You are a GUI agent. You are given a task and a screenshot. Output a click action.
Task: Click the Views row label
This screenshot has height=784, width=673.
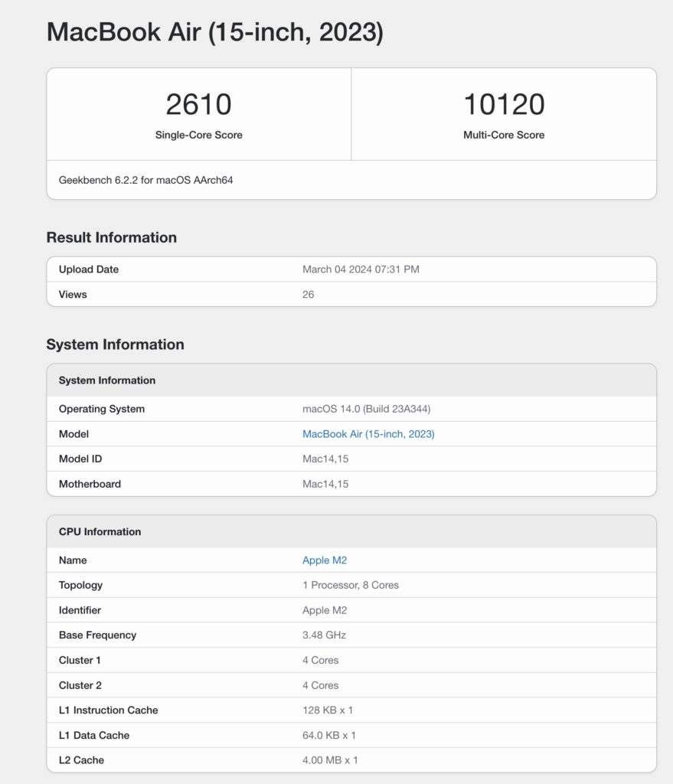[x=73, y=295]
